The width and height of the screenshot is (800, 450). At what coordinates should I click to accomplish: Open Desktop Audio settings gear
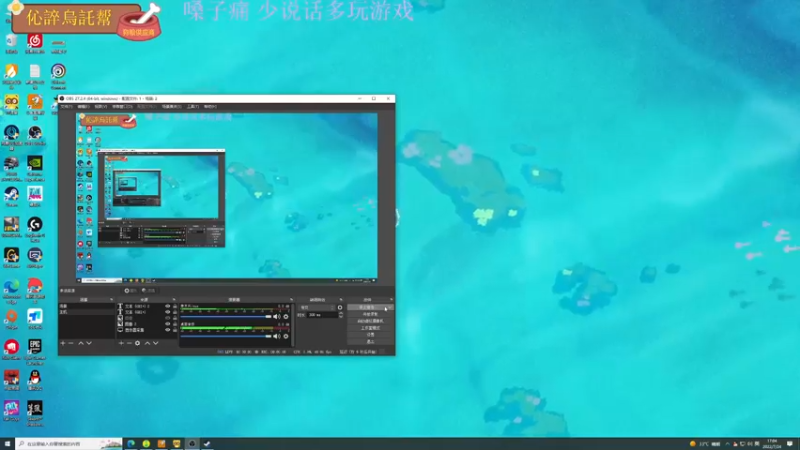(x=286, y=336)
